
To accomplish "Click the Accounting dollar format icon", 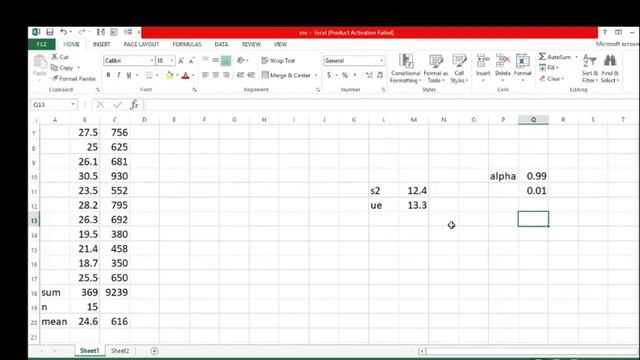I will click(329, 75).
